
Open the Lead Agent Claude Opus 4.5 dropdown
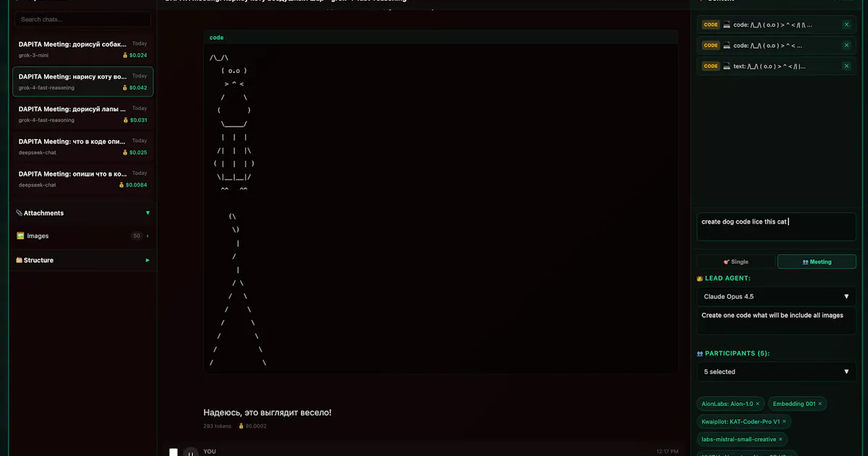776,296
